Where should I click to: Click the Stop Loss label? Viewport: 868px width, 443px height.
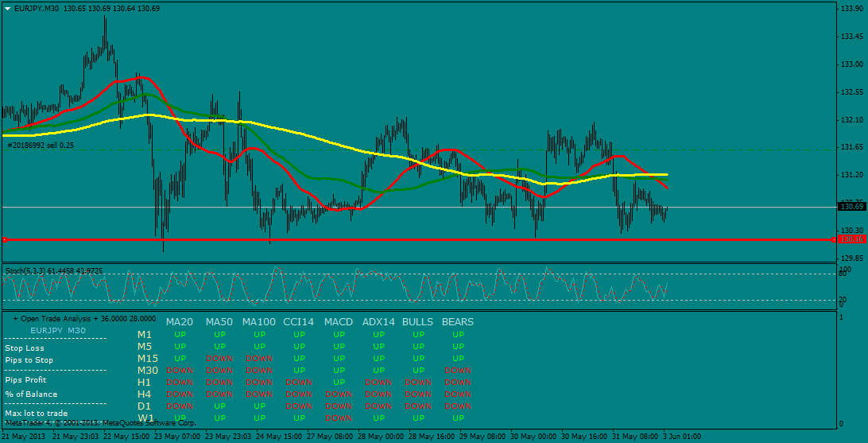(25, 348)
